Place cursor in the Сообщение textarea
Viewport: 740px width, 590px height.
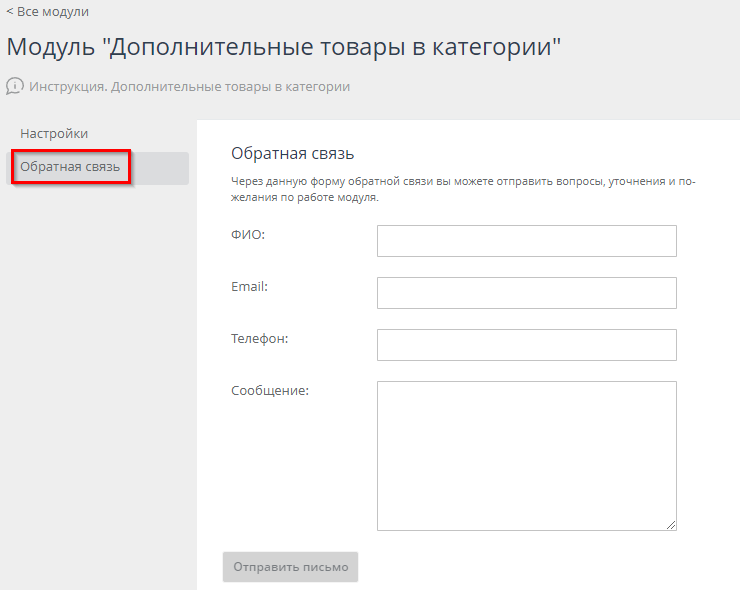[526, 455]
